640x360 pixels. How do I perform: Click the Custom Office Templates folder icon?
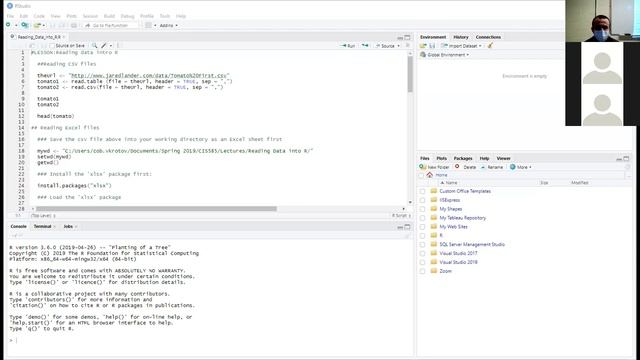[434, 191]
